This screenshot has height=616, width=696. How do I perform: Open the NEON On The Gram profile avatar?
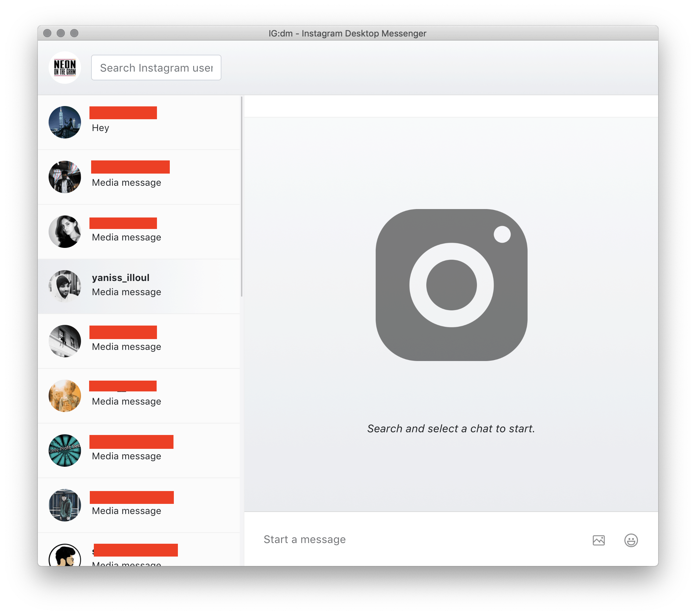pos(65,68)
